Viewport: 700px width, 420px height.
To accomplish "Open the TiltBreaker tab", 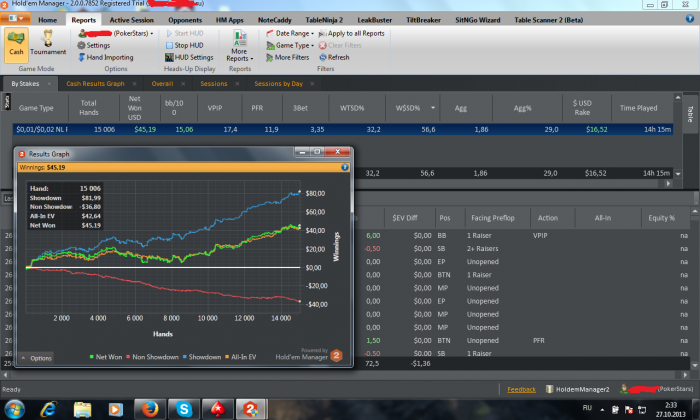I will click(x=423, y=20).
